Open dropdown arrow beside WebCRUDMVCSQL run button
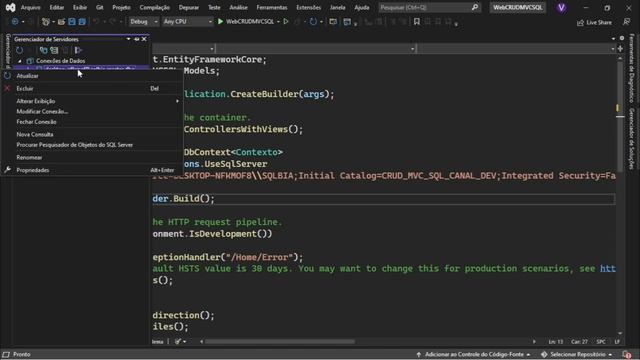The image size is (640, 360). click(278, 22)
